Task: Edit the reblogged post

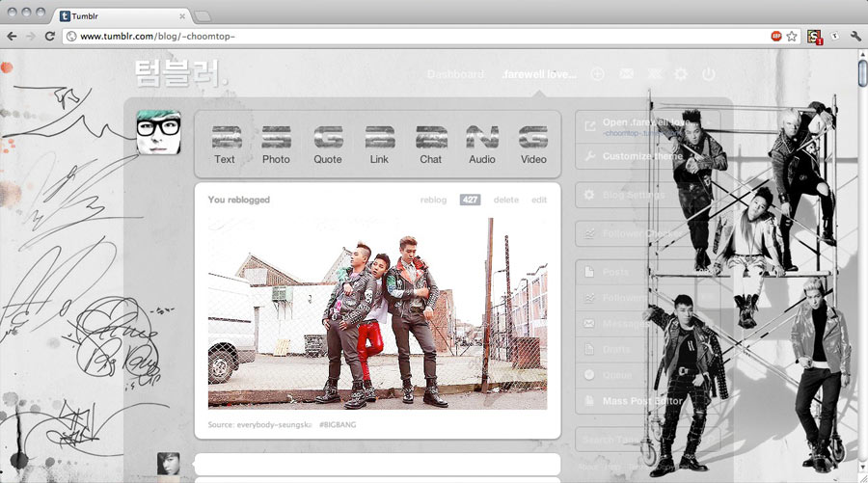Action: pos(539,200)
